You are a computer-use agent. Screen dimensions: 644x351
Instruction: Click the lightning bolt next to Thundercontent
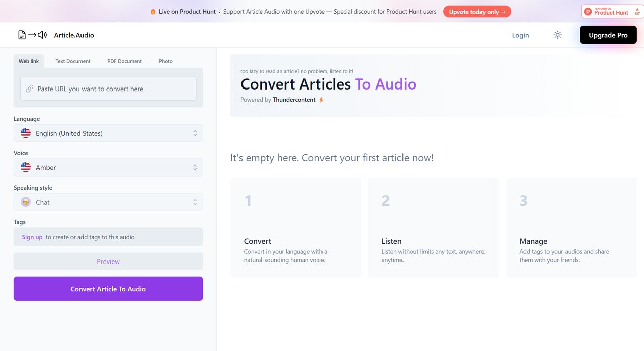click(x=321, y=100)
